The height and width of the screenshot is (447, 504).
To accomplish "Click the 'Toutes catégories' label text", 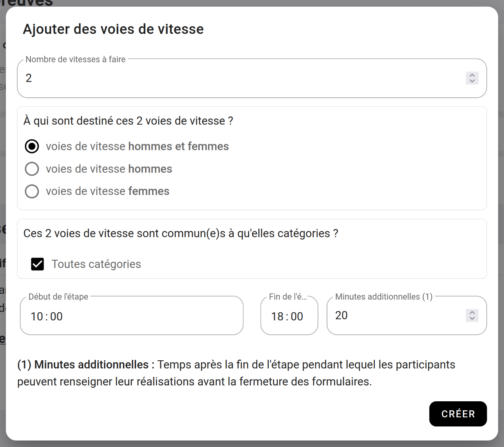I will pos(96,264).
